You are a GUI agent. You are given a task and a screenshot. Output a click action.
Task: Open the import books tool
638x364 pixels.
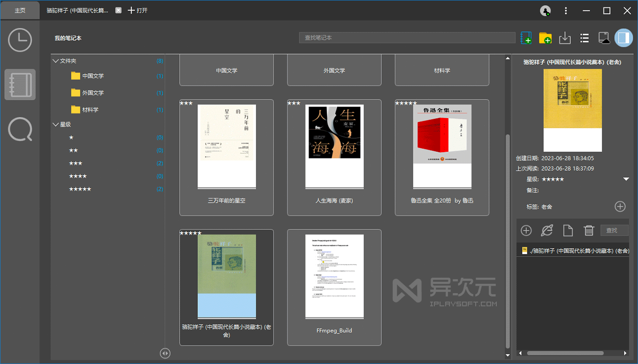(565, 38)
